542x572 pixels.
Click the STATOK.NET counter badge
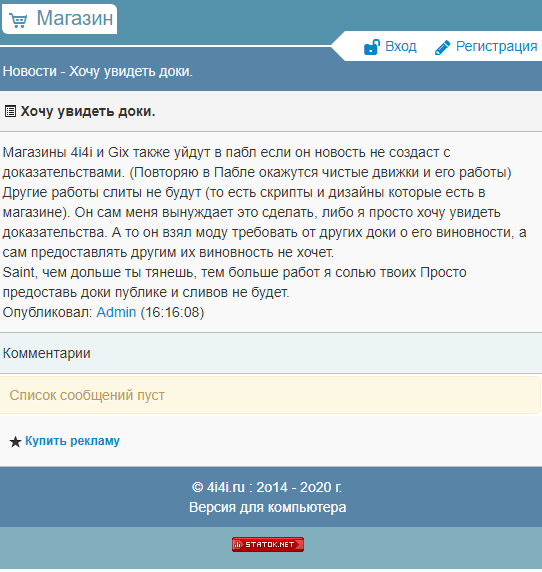[x=268, y=544]
